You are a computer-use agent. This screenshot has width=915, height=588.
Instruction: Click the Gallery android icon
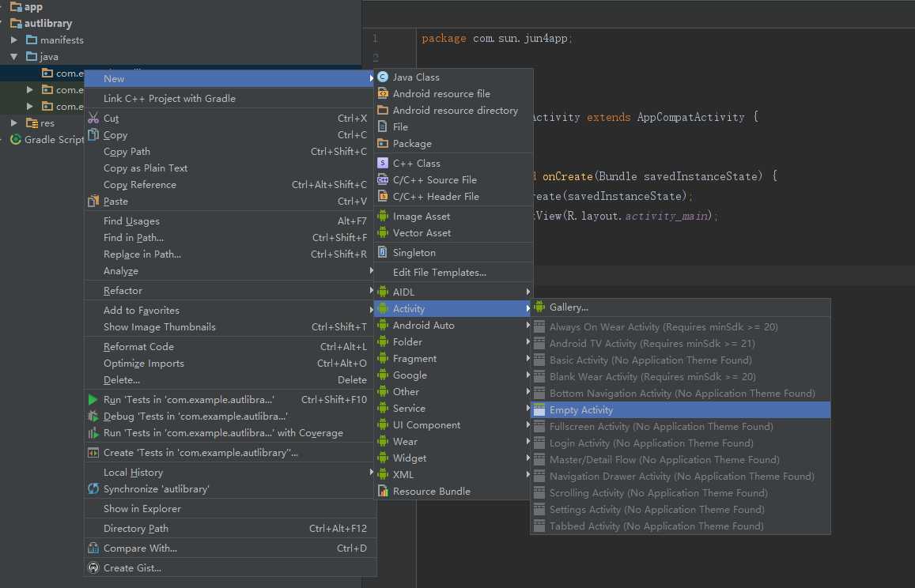click(539, 307)
